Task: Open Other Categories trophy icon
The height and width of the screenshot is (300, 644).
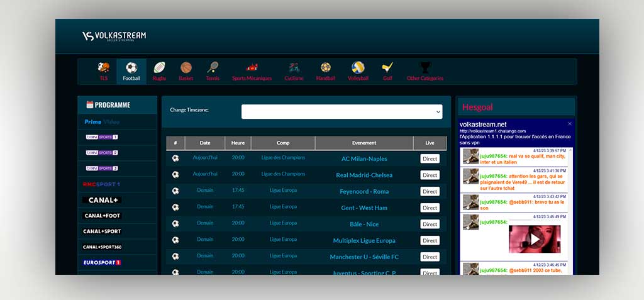Action: (x=425, y=67)
